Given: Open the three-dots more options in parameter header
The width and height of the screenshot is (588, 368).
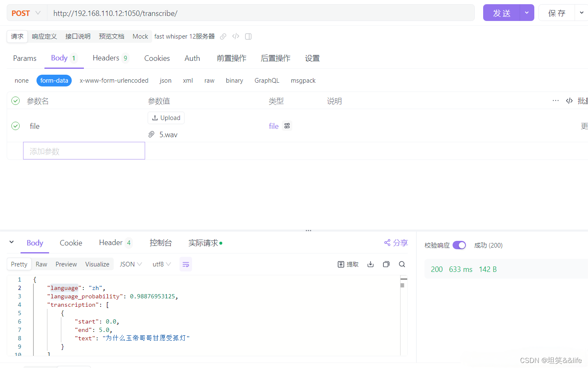Looking at the screenshot, I should point(556,101).
